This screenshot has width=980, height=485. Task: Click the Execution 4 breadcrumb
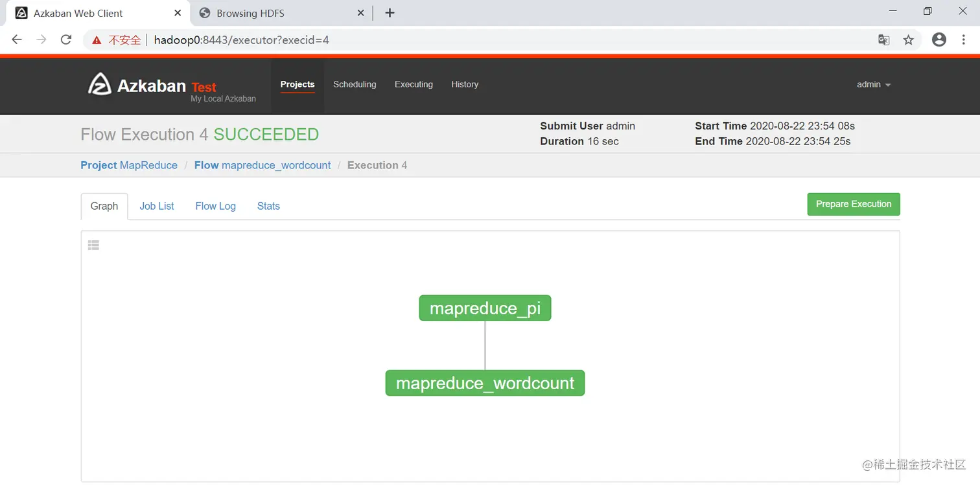[x=377, y=165]
